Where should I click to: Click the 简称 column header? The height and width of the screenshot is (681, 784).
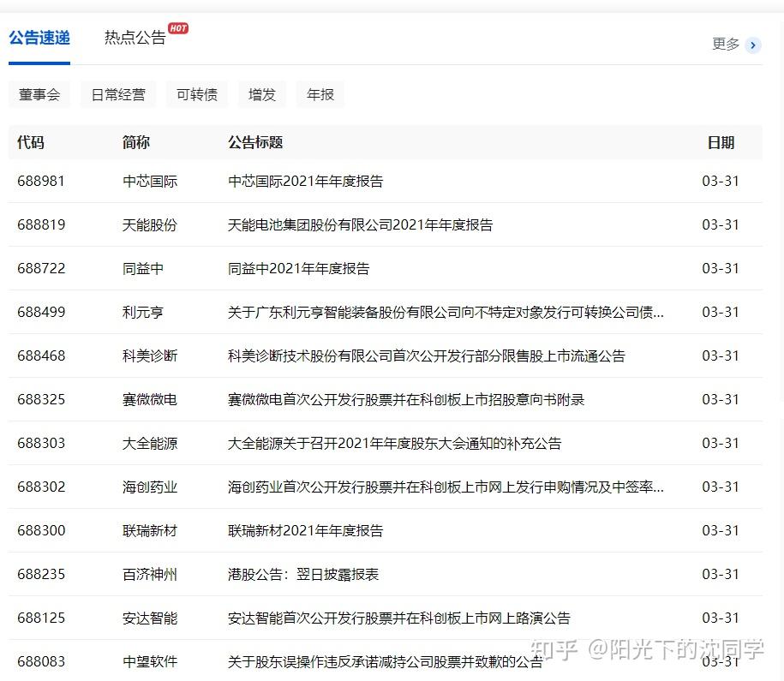pyautogui.click(x=136, y=142)
